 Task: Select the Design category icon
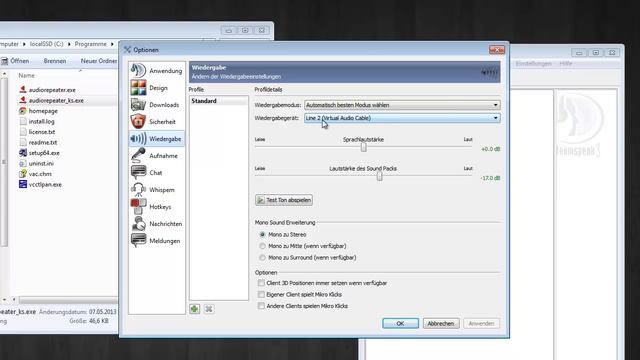click(x=138, y=88)
